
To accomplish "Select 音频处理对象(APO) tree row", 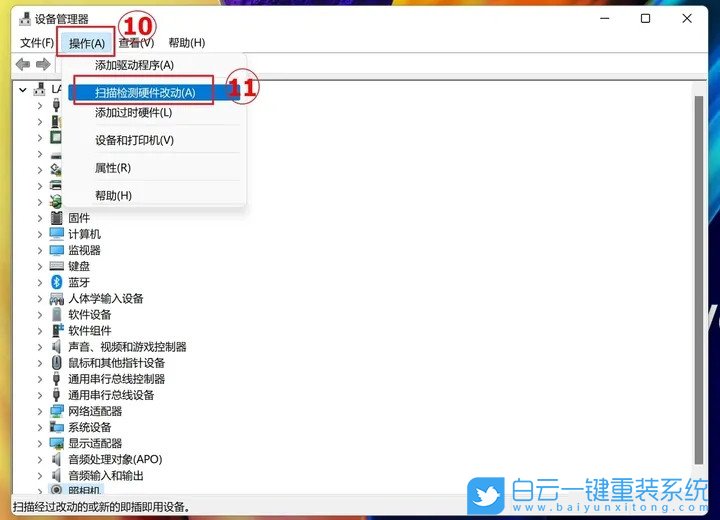I will [115, 459].
